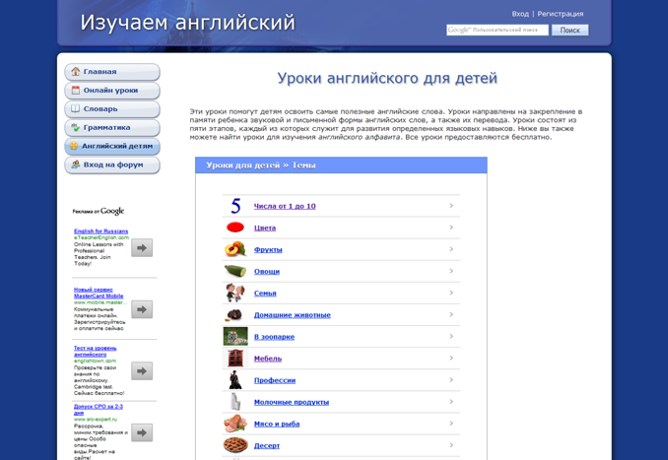Click the person icon beside Профессии

235,380
